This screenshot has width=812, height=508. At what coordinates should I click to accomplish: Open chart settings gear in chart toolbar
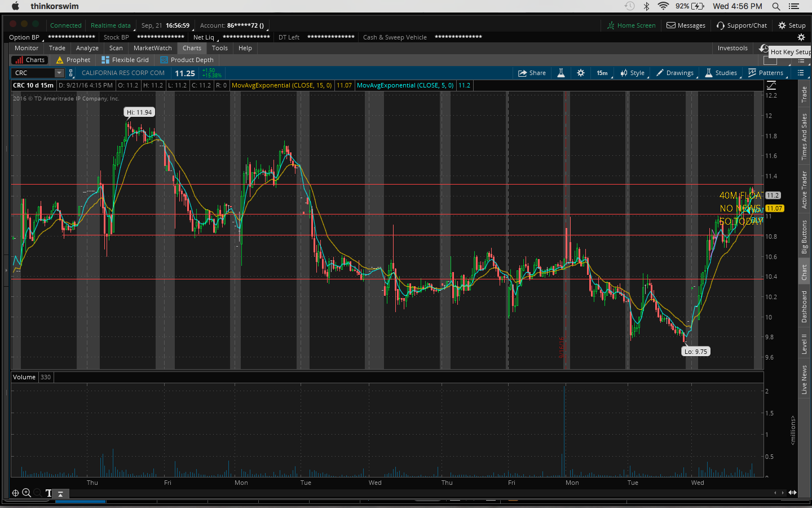click(x=581, y=73)
